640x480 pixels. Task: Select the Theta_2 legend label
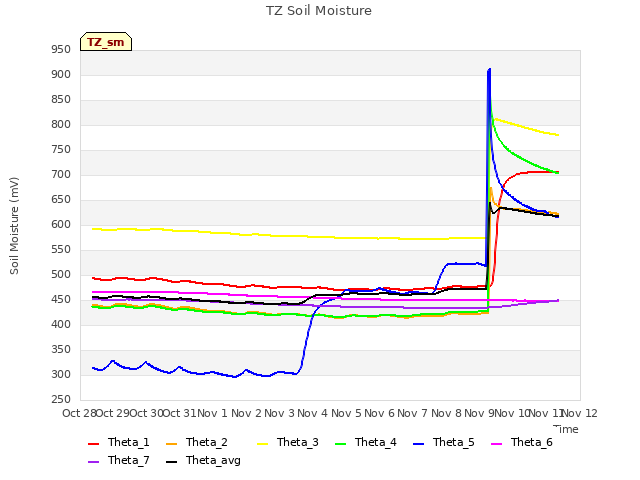(207, 442)
